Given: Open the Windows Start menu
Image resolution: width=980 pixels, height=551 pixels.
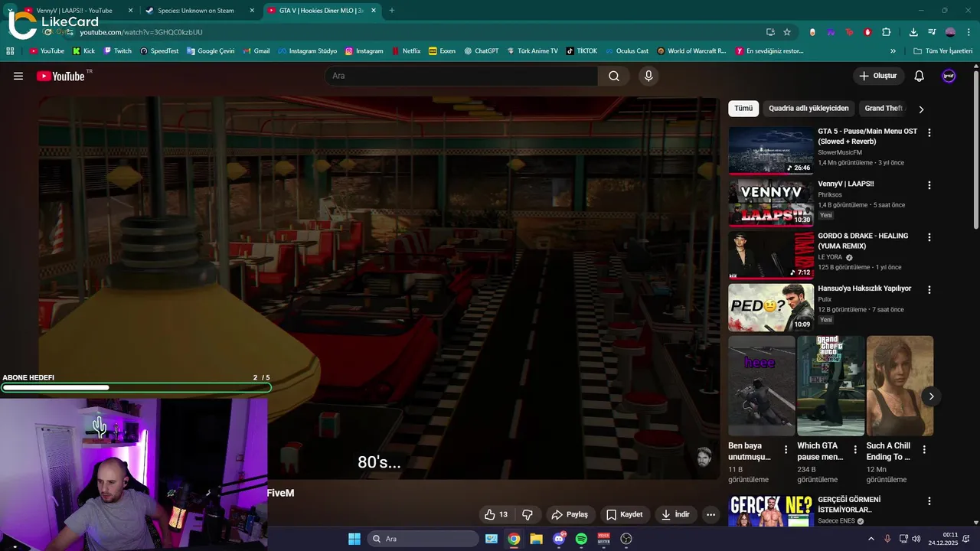Looking at the screenshot, I should tap(354, 539).
